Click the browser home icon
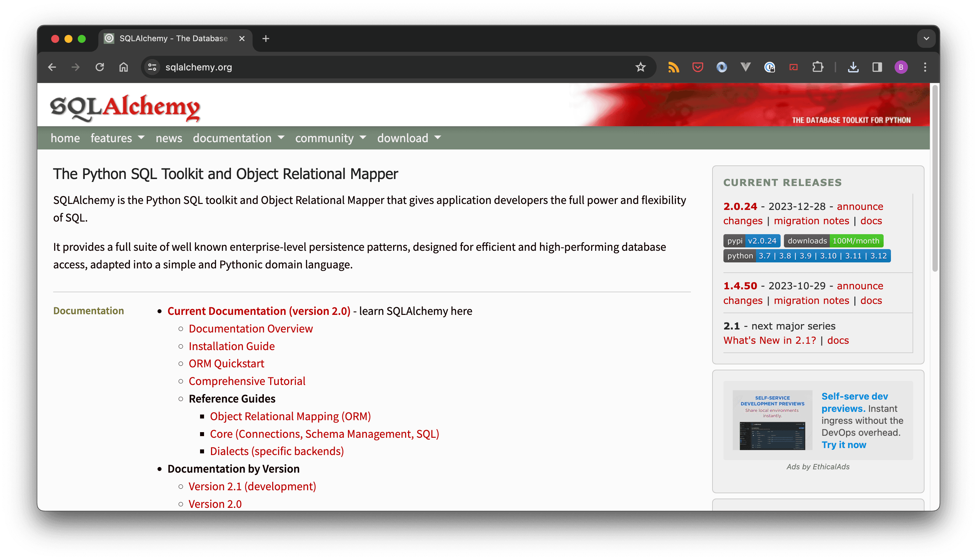Image resolution: width=977 pixels, height=560 pixels. point(124,67)
